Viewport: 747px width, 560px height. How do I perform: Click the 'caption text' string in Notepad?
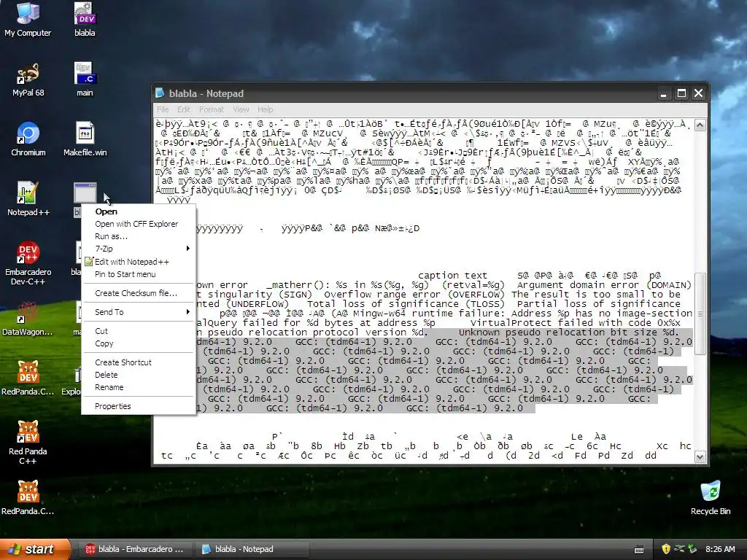click(452, 275)
